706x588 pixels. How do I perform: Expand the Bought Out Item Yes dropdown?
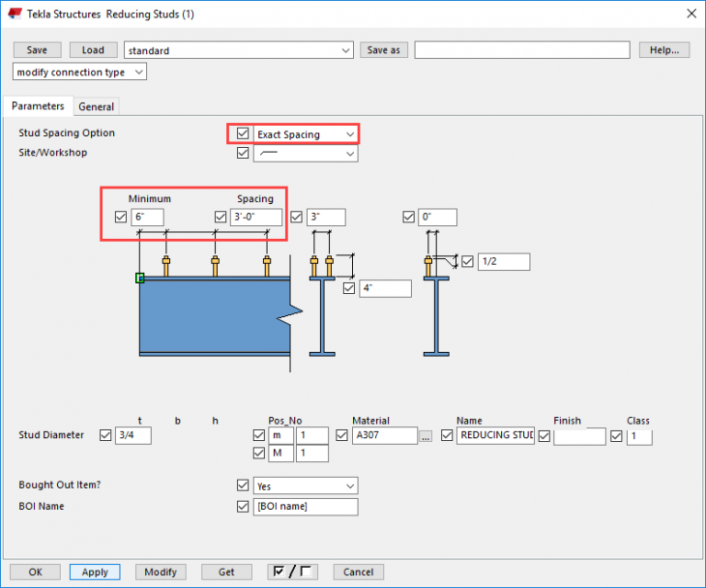(x=306, y=485)
